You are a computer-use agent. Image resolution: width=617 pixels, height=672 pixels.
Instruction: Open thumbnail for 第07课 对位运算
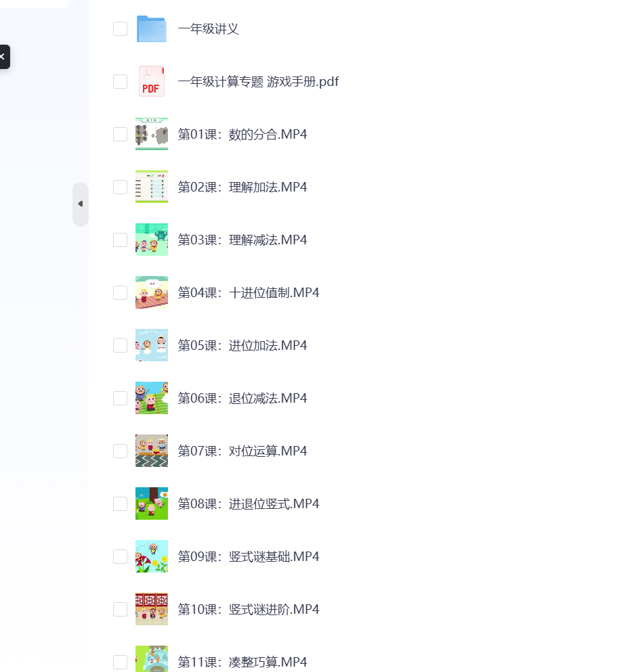pos(151,451)
